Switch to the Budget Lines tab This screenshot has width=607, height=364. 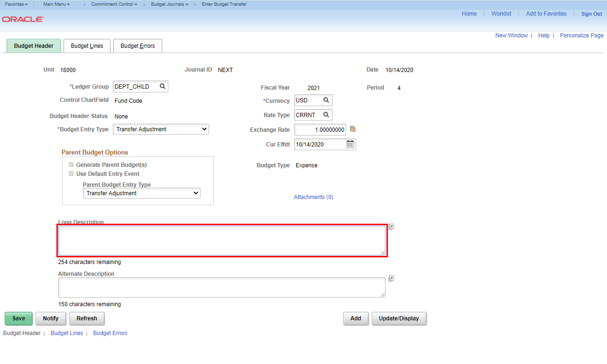(87, 46)
